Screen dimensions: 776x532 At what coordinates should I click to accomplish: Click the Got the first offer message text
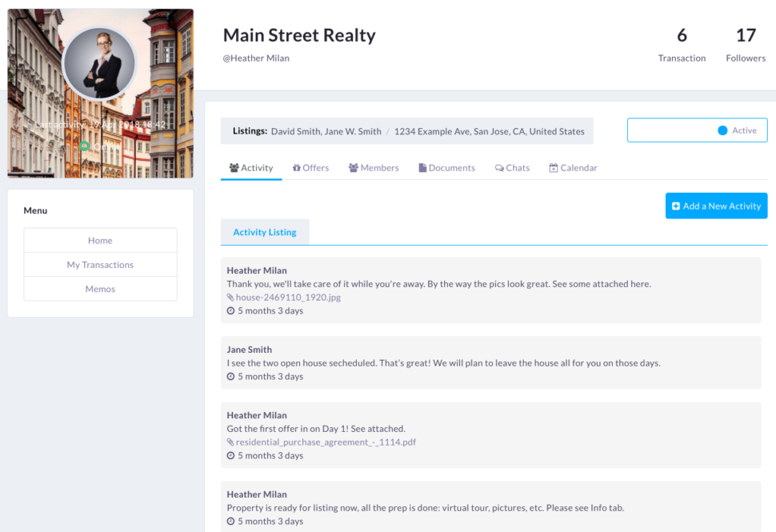click(316, 429)
